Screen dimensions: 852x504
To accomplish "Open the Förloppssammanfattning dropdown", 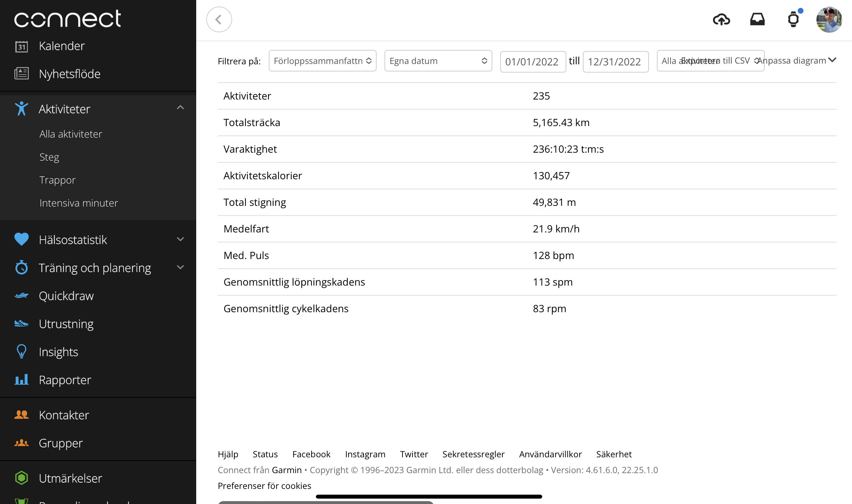I will coord(322,61).
